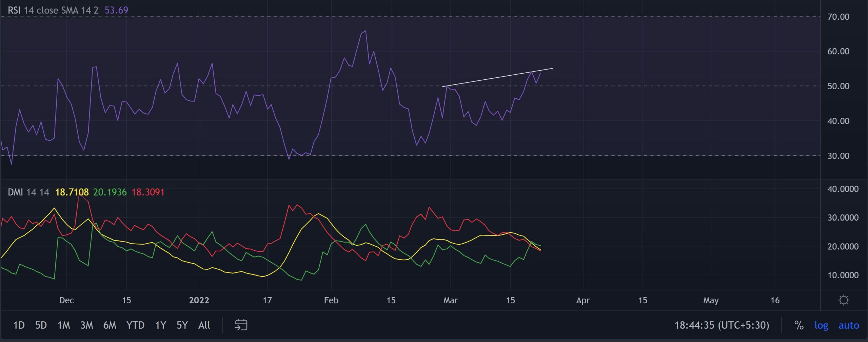Toggle auto scale mode

click(x=849, y=325)
